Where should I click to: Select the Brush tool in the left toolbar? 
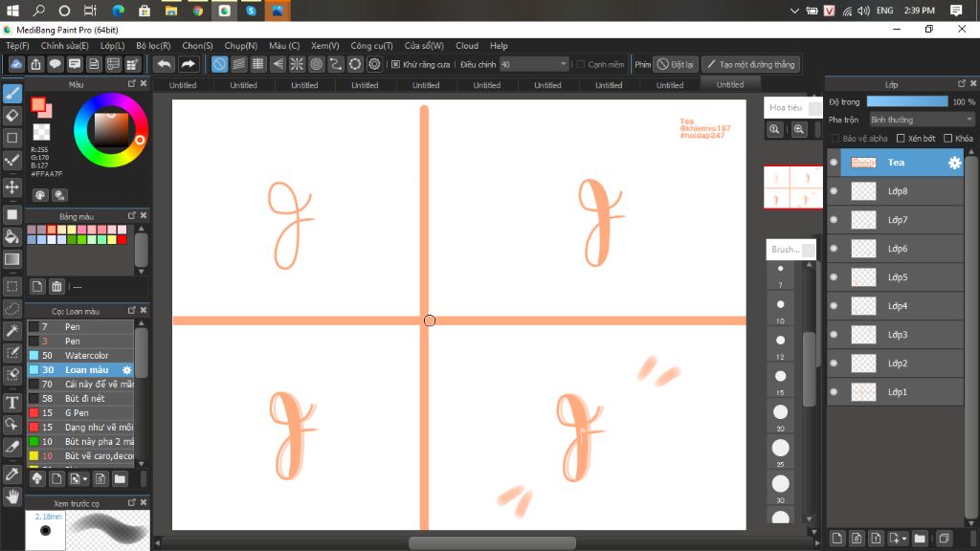coord(11,94)
